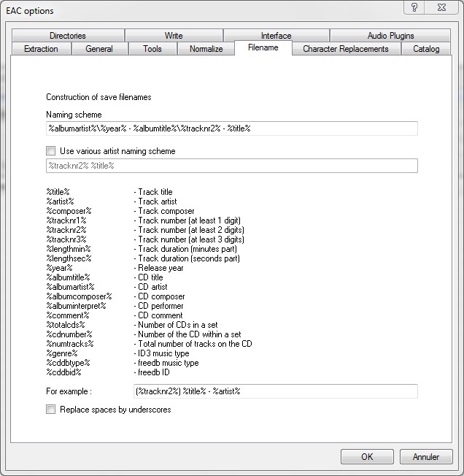Viewport: 464px width, 476px height.
Task: Toggle Replace spaces by underscores checkbox
Action: [51, 410]
